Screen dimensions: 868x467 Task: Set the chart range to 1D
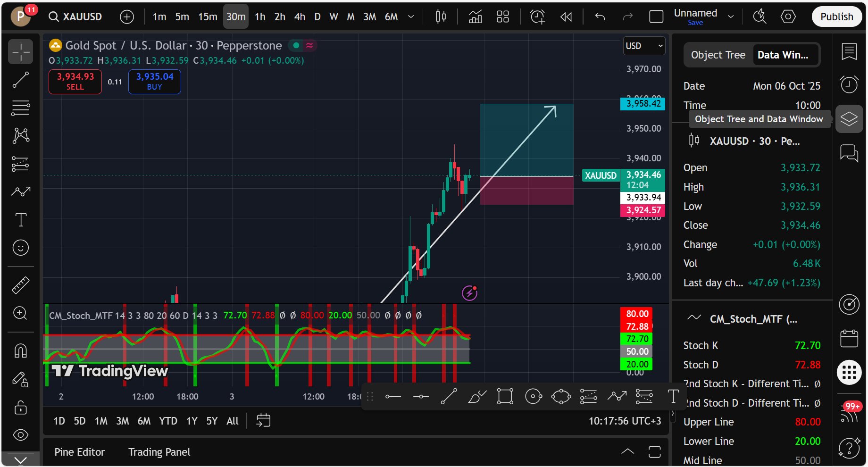(59, 421)
